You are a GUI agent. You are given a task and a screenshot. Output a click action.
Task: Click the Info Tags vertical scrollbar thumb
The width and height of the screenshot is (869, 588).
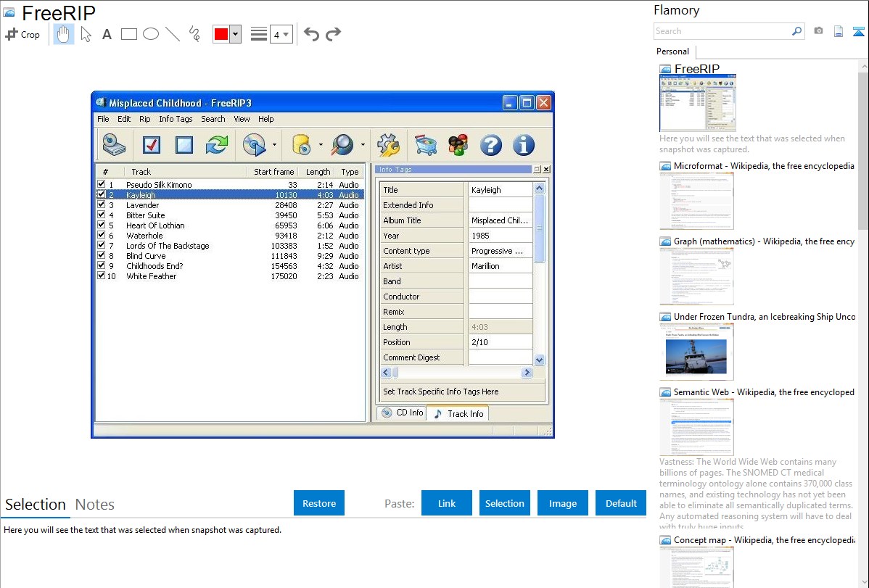pyautogui.click(x=539, y=228)
